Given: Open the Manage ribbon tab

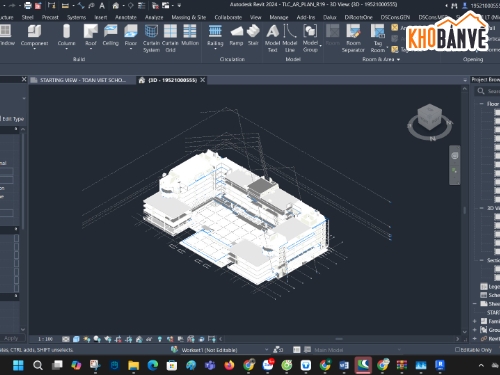Looking at the screenshot, I should click(x=279, y=17).
